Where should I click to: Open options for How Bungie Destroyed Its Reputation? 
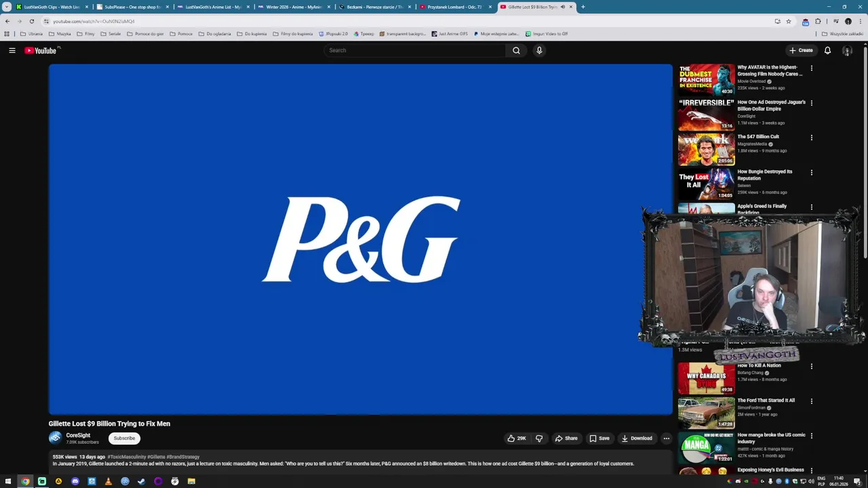click(811, 172)
